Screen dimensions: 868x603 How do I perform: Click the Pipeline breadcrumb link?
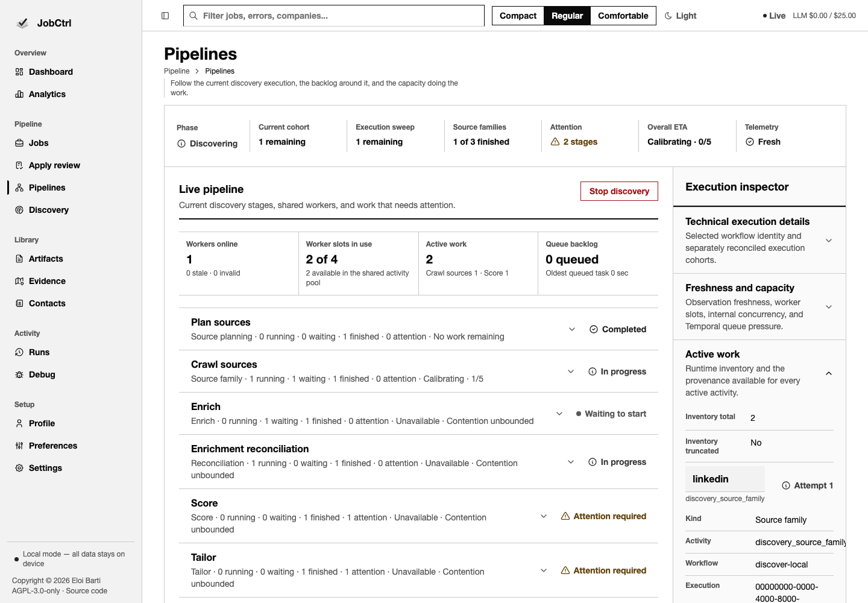click(177, 71)
